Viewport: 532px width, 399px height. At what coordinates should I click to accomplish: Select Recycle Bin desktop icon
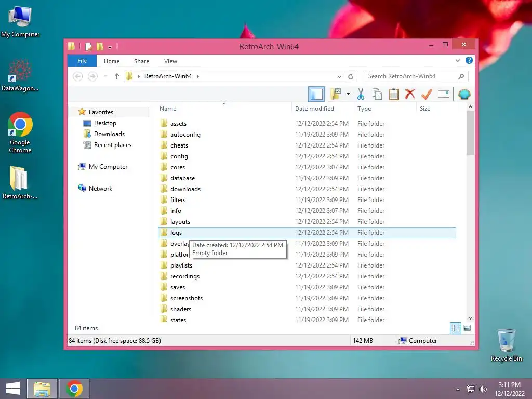pos(506,345)
